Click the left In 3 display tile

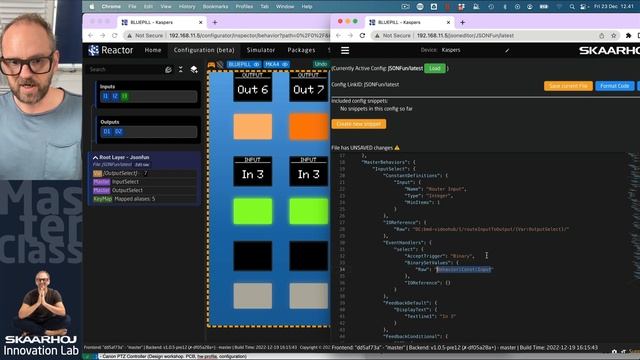pyautogui.click(x=253, y=171)
